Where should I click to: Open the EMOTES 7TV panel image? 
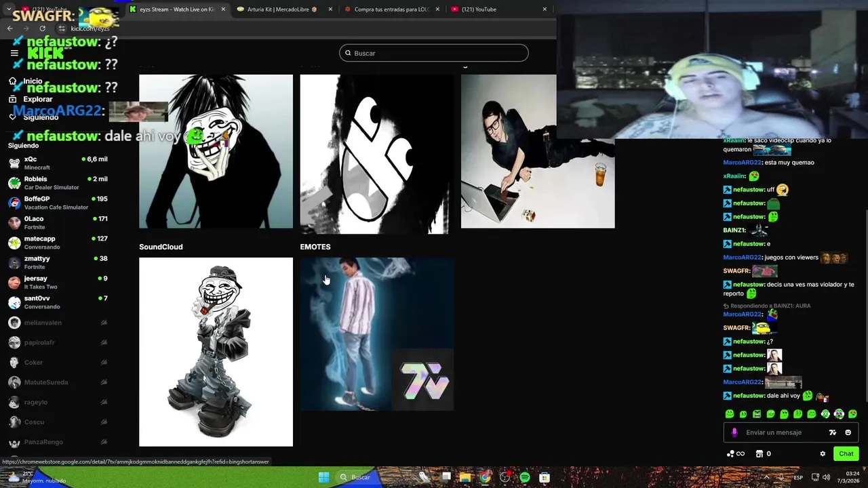click(377, 334)
